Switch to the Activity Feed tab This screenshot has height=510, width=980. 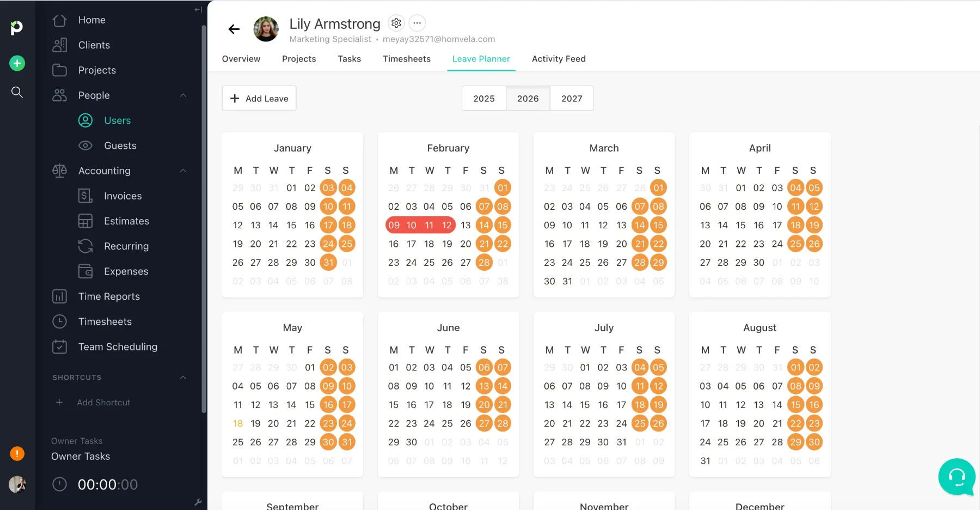tap(559, 59)
